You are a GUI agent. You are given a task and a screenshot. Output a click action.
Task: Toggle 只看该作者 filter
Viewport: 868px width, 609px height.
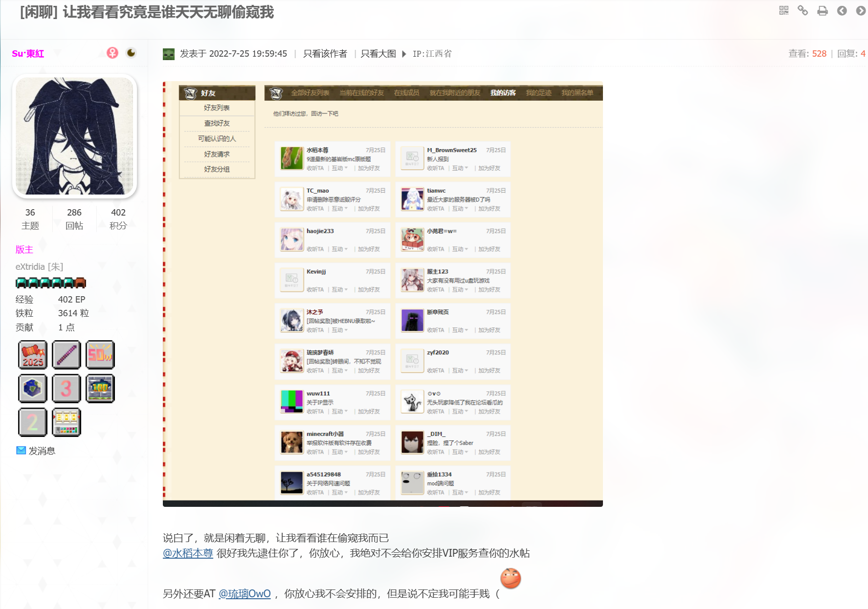[x=325, y=54]
